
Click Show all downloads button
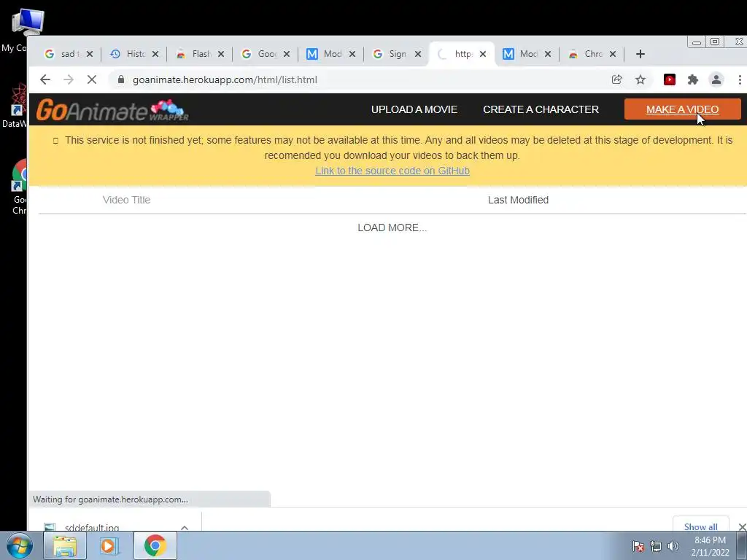pyautogui.click(x=700, y=525)
